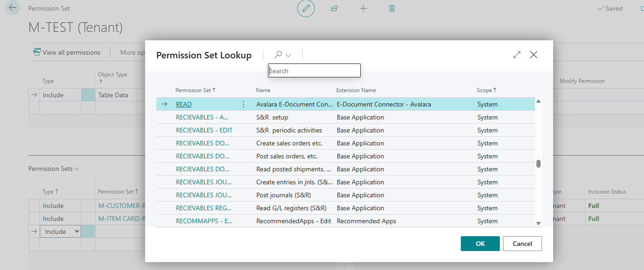Open the Include type dropdown
Image resolution: width=644 pixels, height=270 pixels.
click(x=60, y=232)
